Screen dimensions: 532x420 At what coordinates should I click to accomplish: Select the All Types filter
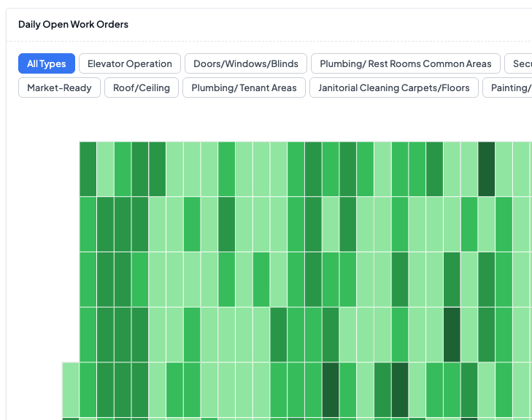pyautogui.click(x=47, y=63)
